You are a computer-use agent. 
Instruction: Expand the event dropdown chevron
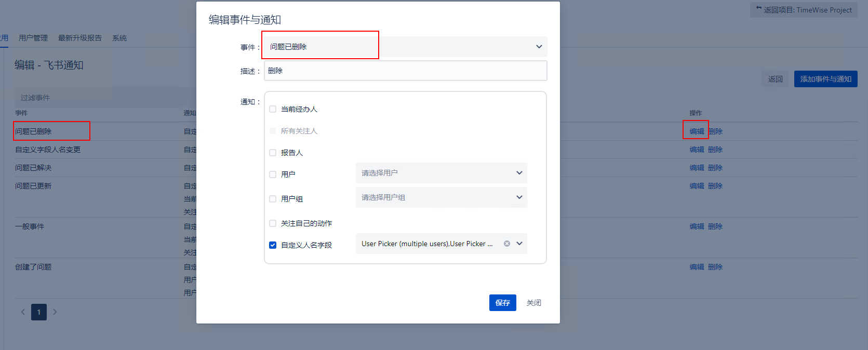[539, 47]
